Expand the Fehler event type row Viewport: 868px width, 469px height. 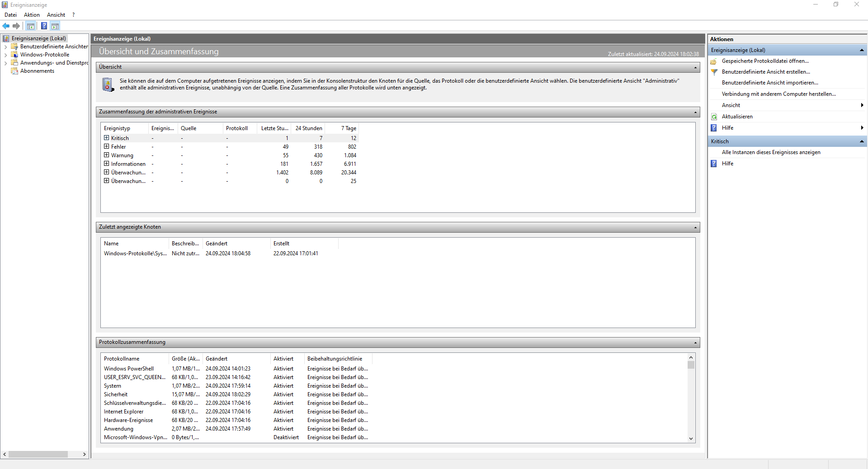pyautogui.click(x=107, y=146)
